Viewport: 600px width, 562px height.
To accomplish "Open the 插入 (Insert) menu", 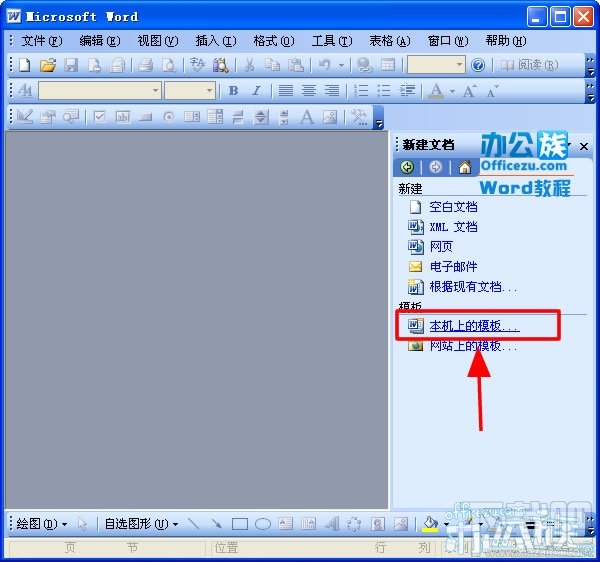I will click(216, 41).
